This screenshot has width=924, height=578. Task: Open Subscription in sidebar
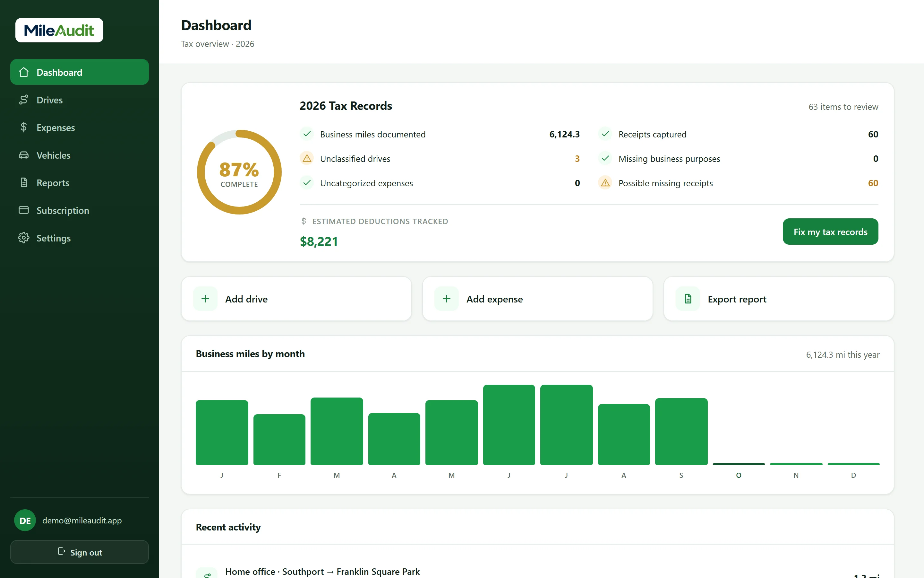click(80, 210)
